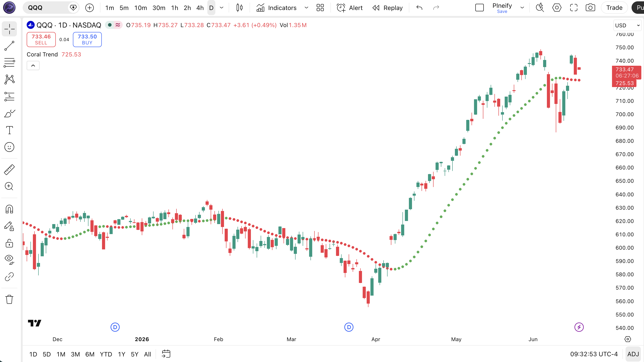Open forecasting and measurement tools

click(x=9, y=96)
